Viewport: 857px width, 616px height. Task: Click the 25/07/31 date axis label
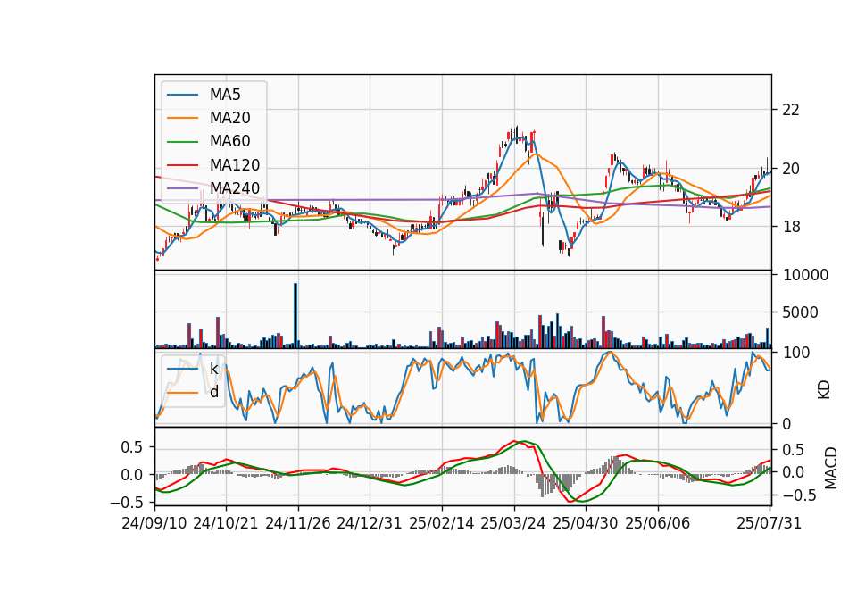pyautogui.click(x=769, y=523)
